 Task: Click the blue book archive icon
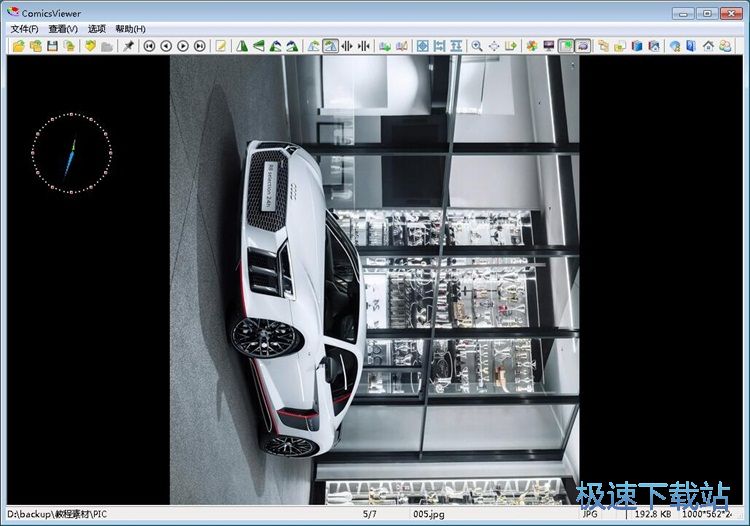(x=637, y=46)
